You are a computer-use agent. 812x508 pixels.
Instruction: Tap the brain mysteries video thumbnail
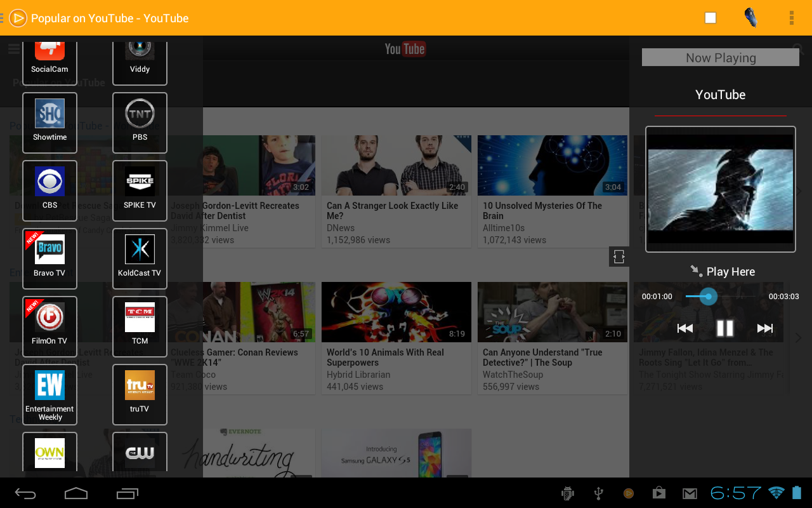pos(553,165)
